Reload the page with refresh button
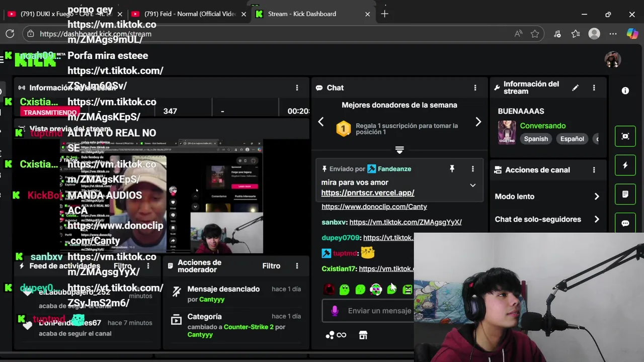 pyautogui.click(x=10, y=34)
